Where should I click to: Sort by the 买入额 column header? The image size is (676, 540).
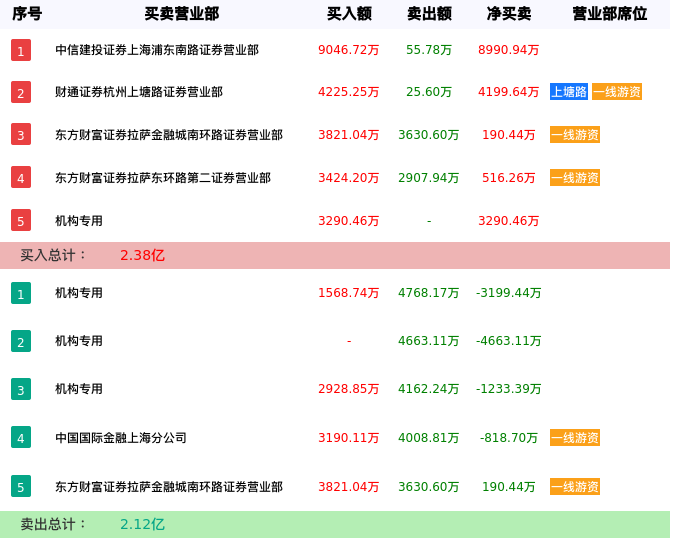(349, 14)
